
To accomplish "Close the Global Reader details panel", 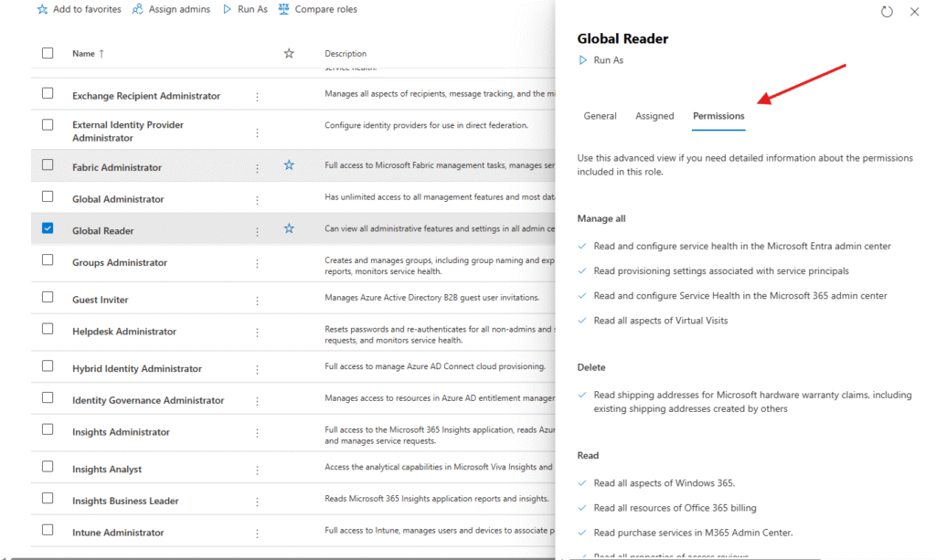I will pos(914,12).
